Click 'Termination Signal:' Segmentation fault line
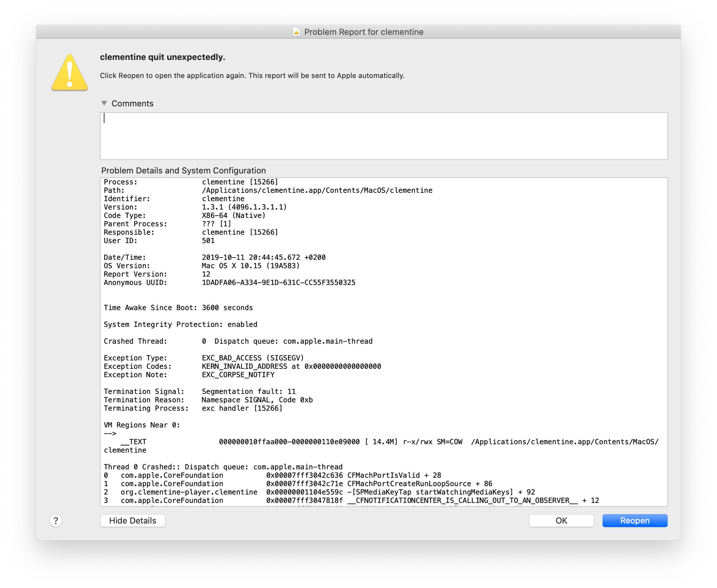This screenshot has width=717, height=588. [x=200, y=392]
